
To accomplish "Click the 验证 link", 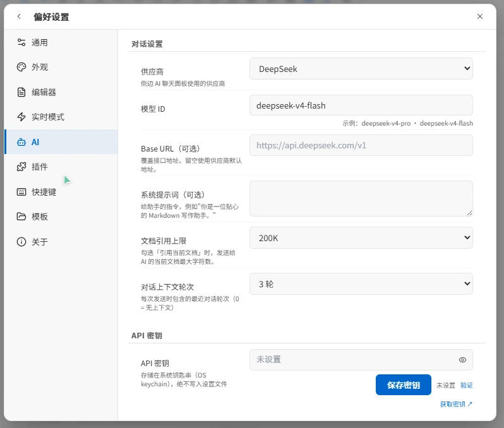I will pos(466,385).
